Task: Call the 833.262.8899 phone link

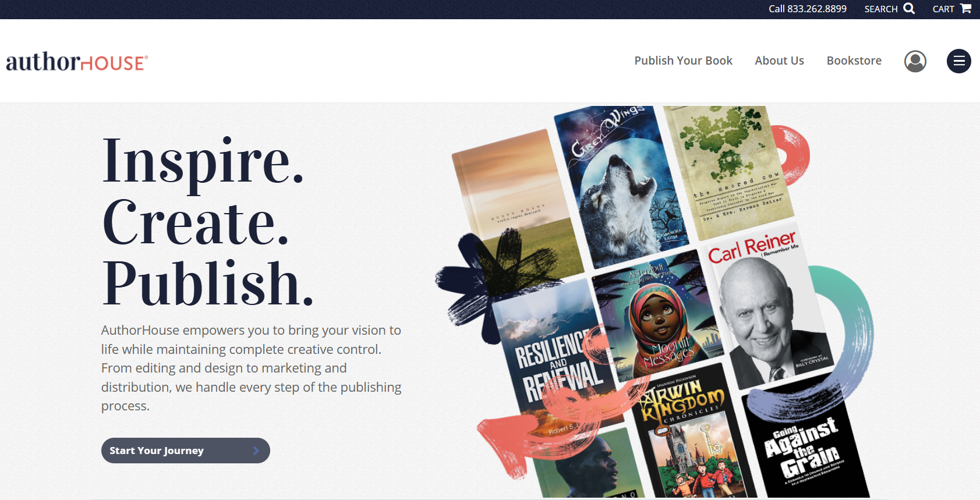Action: (807, 9)
